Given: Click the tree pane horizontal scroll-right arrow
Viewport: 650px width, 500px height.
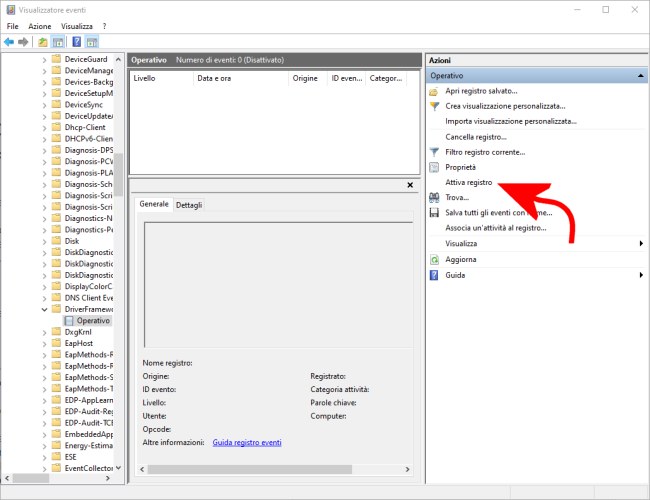Looking at the screenshot, I should point(108,478).
